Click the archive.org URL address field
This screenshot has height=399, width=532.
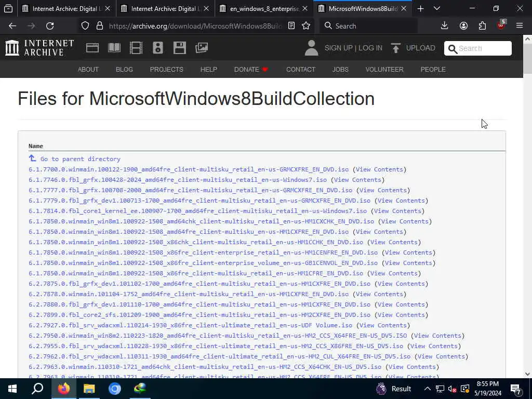click(195, 26)
